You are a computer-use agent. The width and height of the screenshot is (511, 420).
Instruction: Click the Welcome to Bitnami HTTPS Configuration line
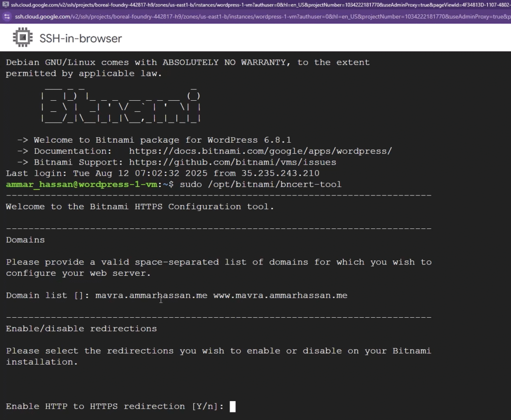tap(140, 207)
